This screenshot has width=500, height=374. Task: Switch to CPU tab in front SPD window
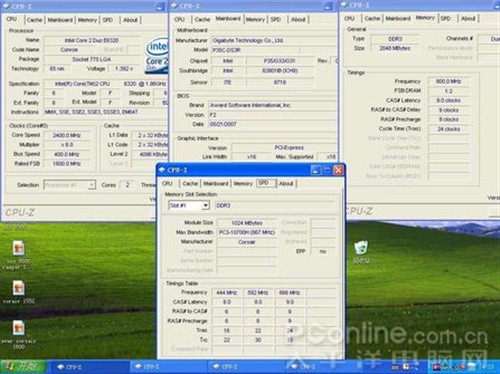[x=167, y=183]
